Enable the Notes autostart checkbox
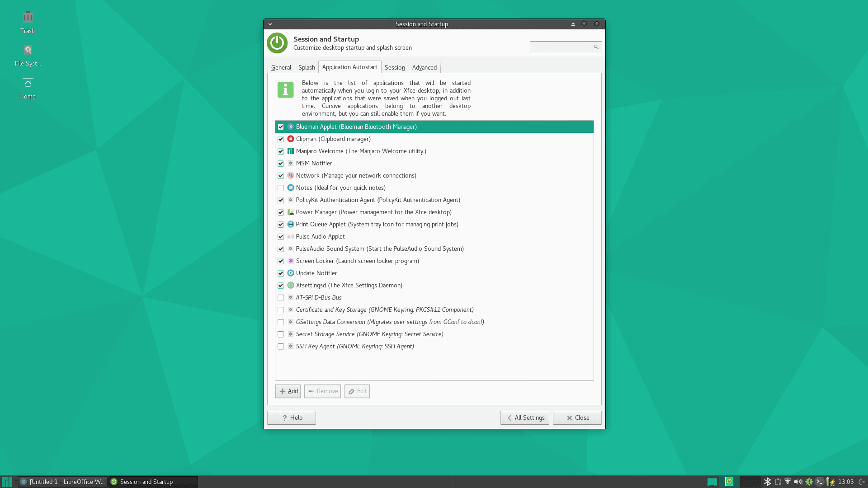The image size is (868, 488). pyautogui.click(x=281, y=188)
